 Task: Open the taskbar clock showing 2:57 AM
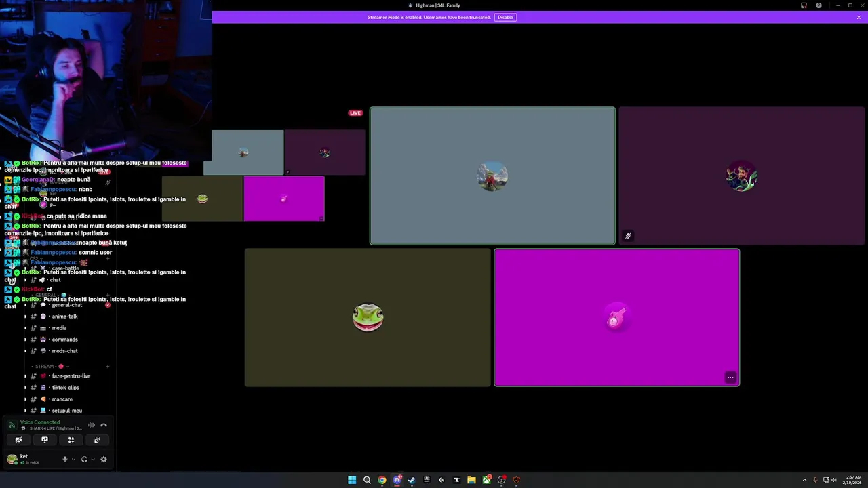854,480
